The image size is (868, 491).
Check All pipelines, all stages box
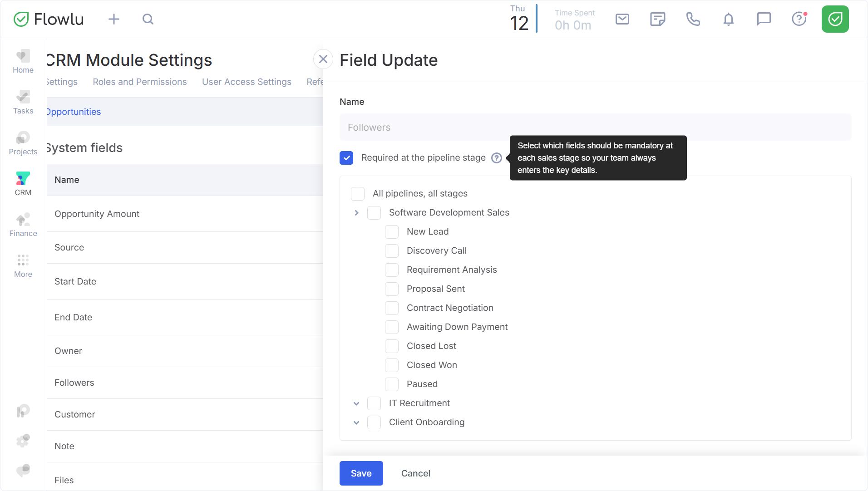pos(358,194)
